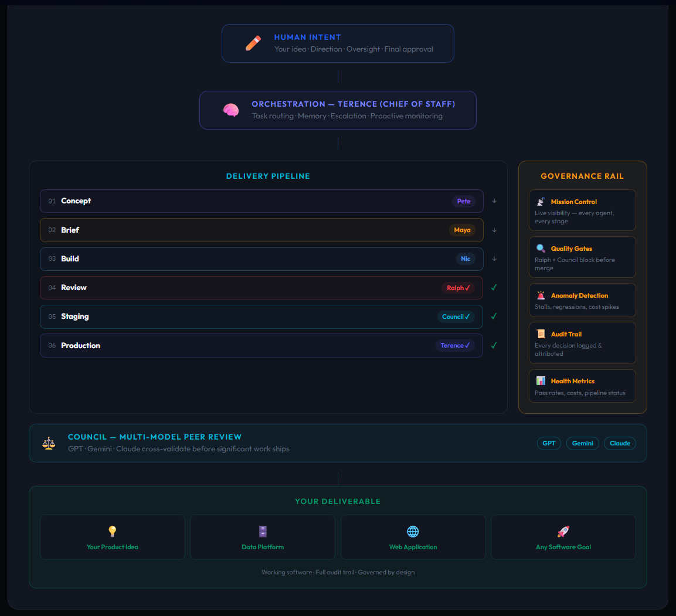Viewport: 676px width, 616px height.
Task: Click the Quality Gates magnifier icon
Action: click(x=541, y=249)
